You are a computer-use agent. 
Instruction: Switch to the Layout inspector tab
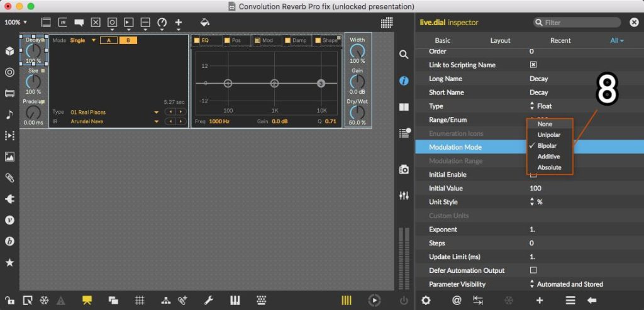(x=500, y=40)
